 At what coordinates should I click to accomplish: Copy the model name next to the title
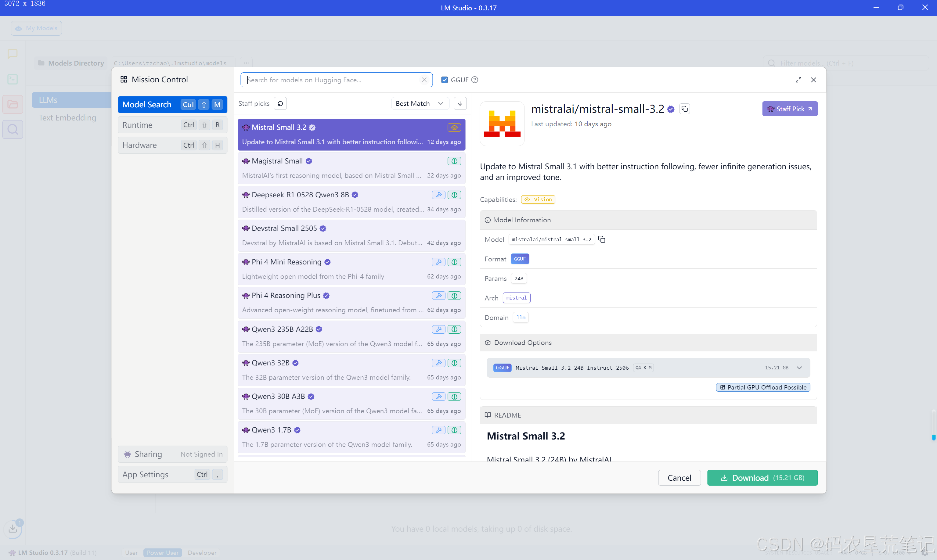coord(685,109)
